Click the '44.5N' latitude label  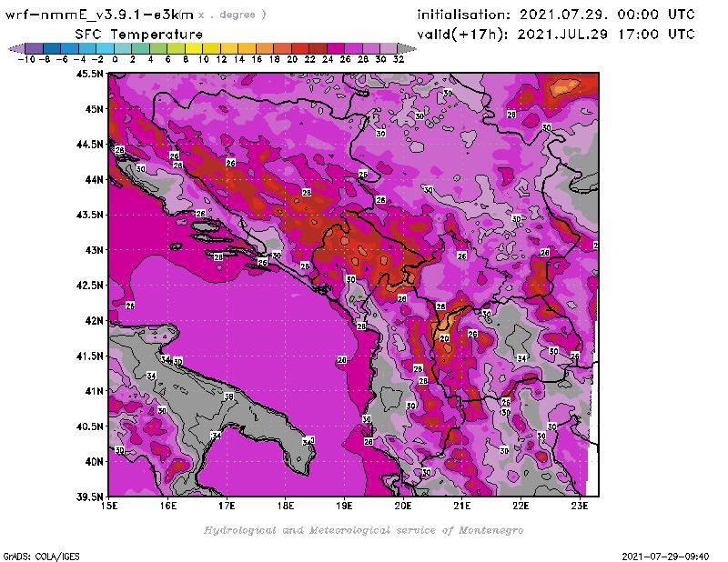tap(89, 145)
